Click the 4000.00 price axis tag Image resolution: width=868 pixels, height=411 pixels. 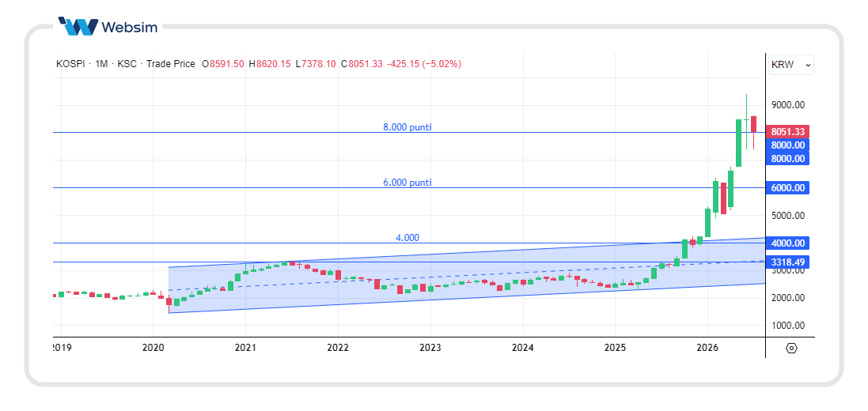point(788,243)
